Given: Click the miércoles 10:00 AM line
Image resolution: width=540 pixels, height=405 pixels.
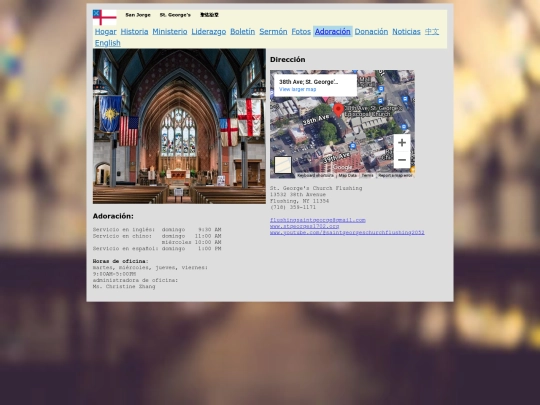Looking at the screenshot, I should click(191, 242).
